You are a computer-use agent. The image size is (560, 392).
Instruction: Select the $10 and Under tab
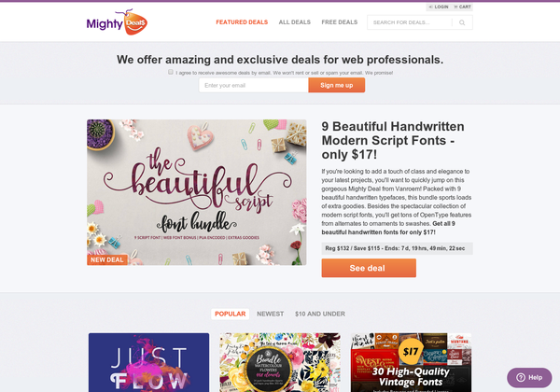point(320,314)
